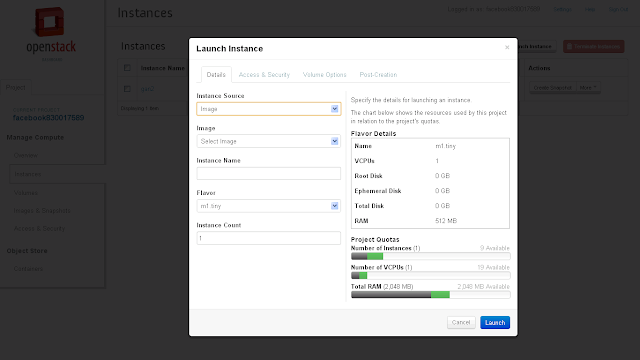Expand the More actions dropdown
640x360 pixels.
[x=588, y=88]
